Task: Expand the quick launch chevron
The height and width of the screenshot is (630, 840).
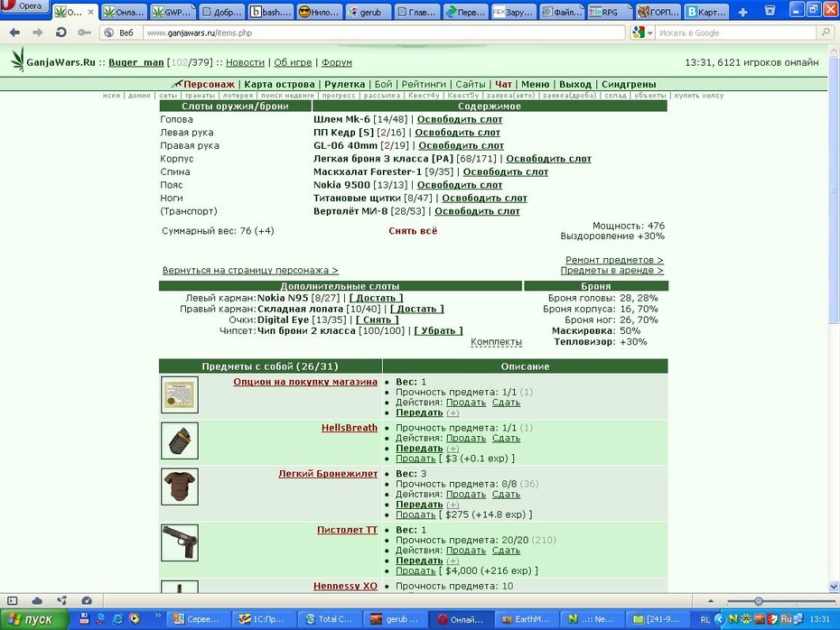Action: (157, 616)
